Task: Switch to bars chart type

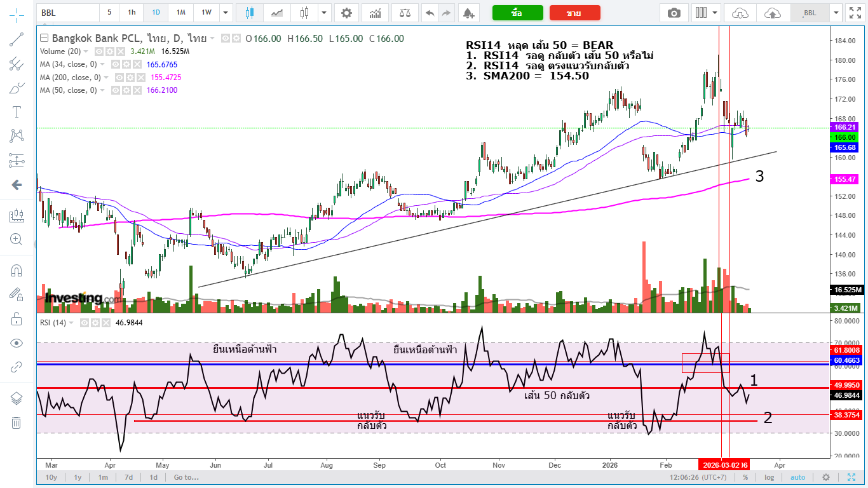Action: (x=304, y=12)
